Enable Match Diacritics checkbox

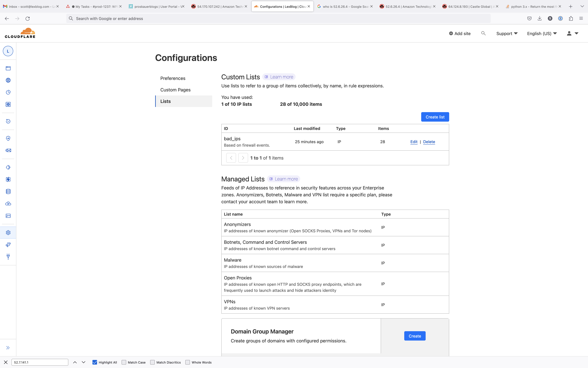(153, 362)
